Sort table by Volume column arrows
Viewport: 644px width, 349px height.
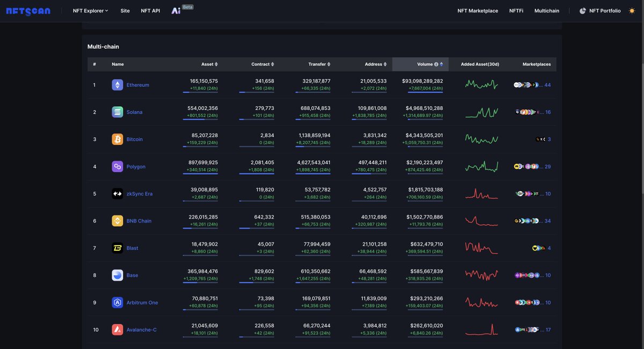coord(442,64)
